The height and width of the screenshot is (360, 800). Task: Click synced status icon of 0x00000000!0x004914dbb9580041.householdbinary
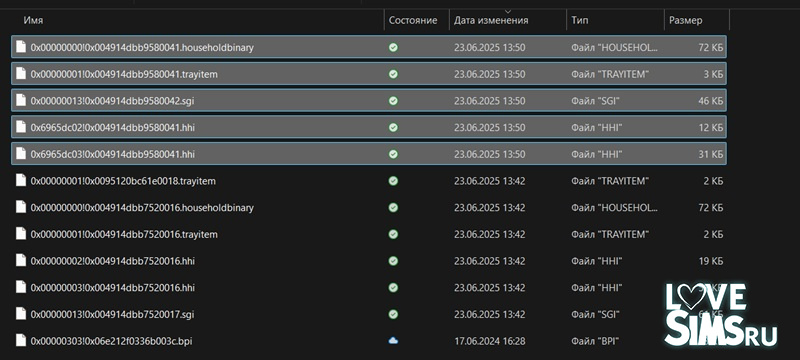coord(393,47)
